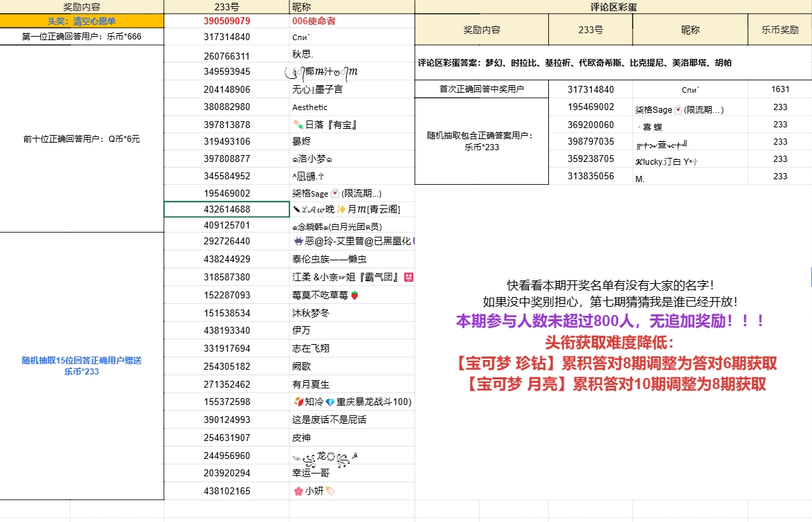
Task: Select the blue cell 随机抽取15位回答正确用户赠送
Action: coord(82,366)
